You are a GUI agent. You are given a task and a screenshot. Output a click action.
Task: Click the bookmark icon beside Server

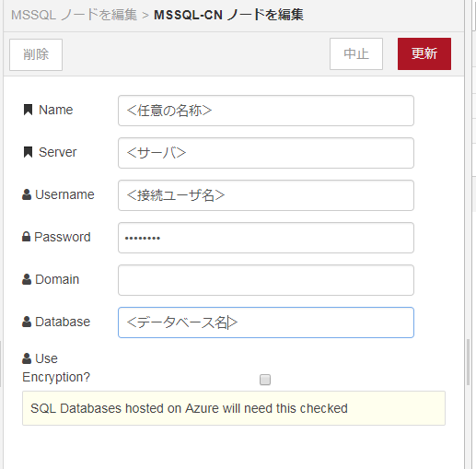[x=28, y=152]
